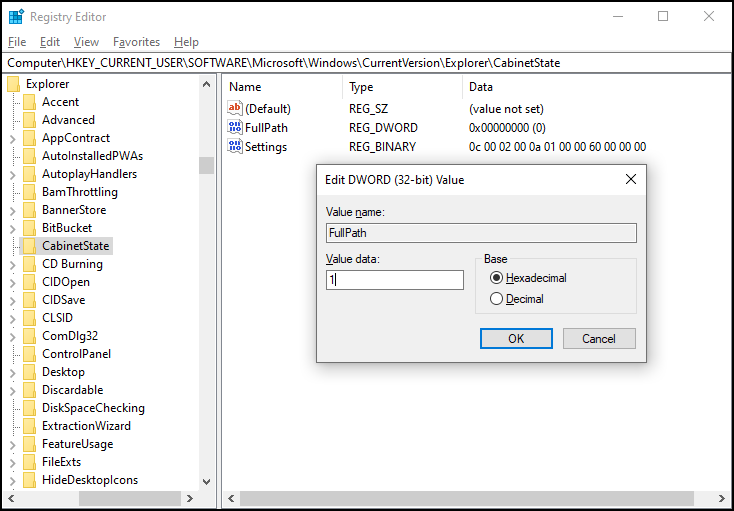Click inside the Value data field

pos(395,280)
